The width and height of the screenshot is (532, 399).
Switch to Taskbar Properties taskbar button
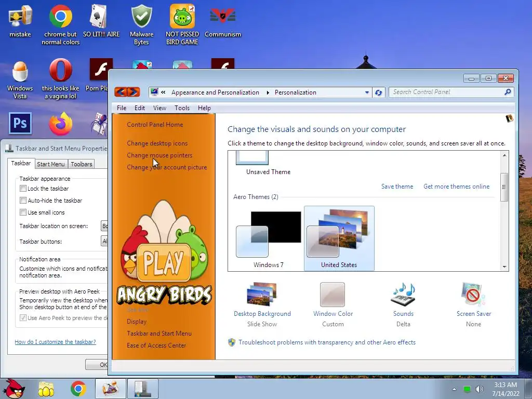tap(143, 389)
